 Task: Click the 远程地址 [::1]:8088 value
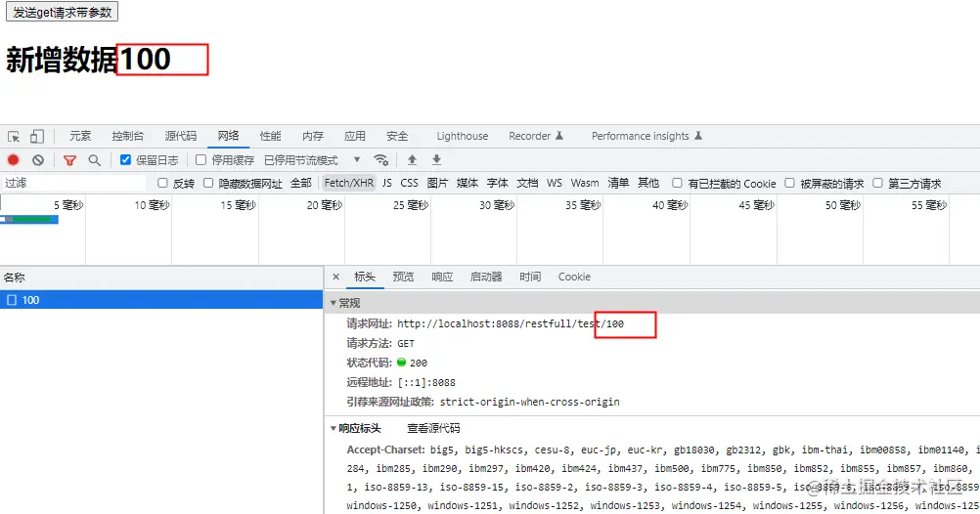426,382
